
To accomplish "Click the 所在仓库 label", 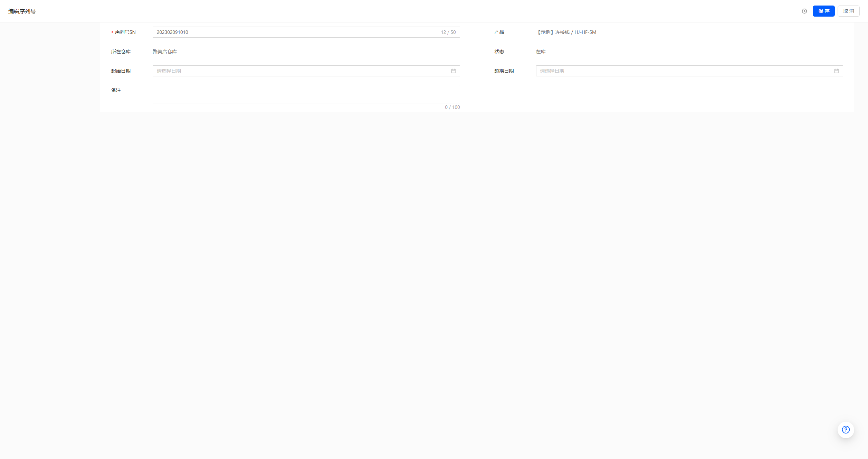I will (x=121, y=51).
